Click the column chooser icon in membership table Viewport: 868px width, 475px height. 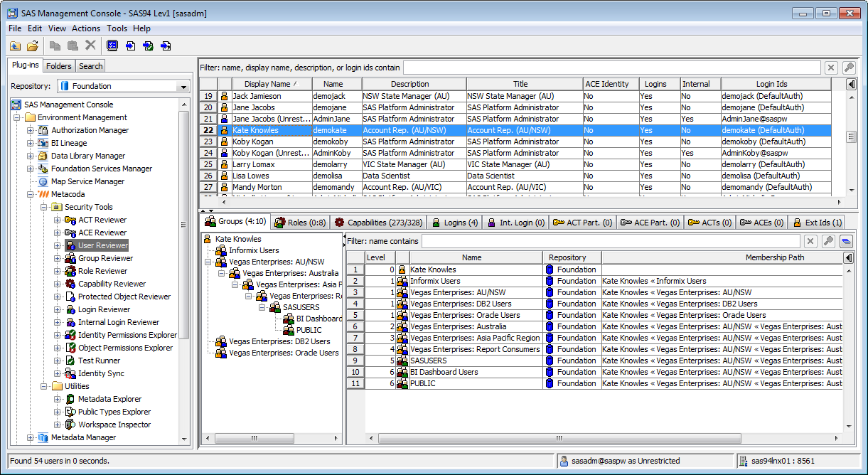pos(849,257)
